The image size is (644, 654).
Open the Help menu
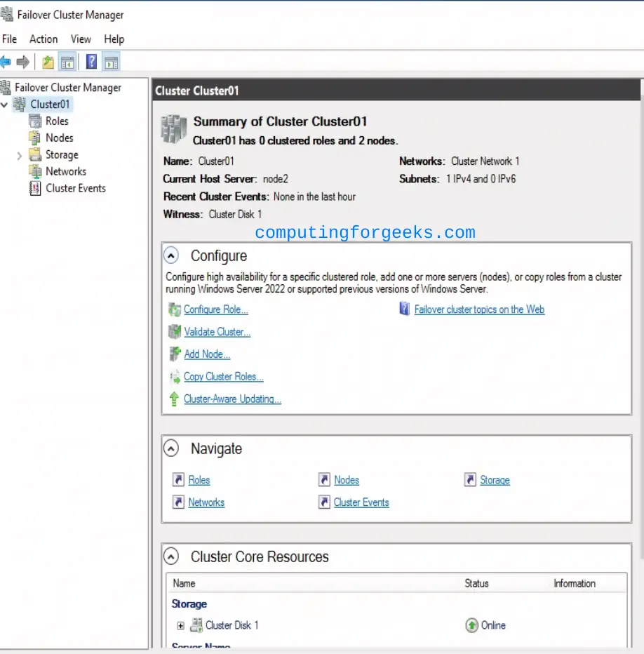click(x=114, y=39)
